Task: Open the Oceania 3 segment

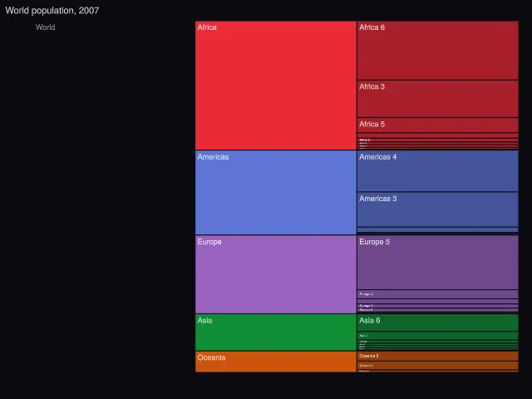Action: [438, 356]
